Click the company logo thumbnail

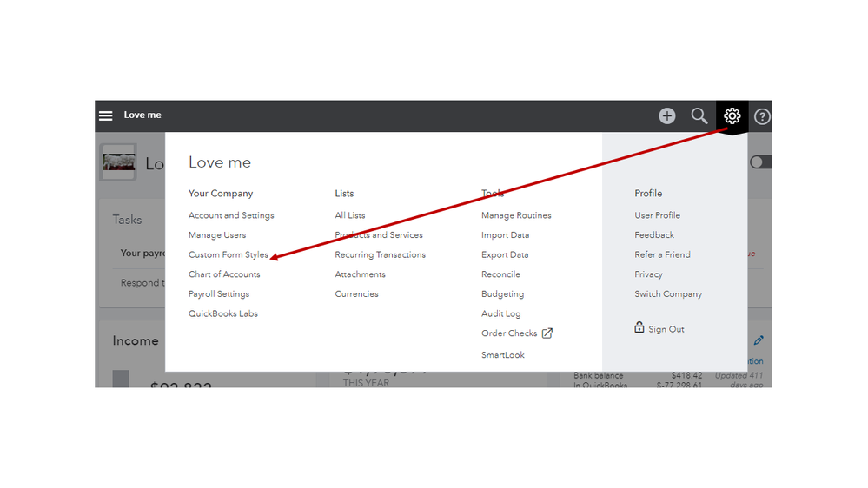click(118, 162)
